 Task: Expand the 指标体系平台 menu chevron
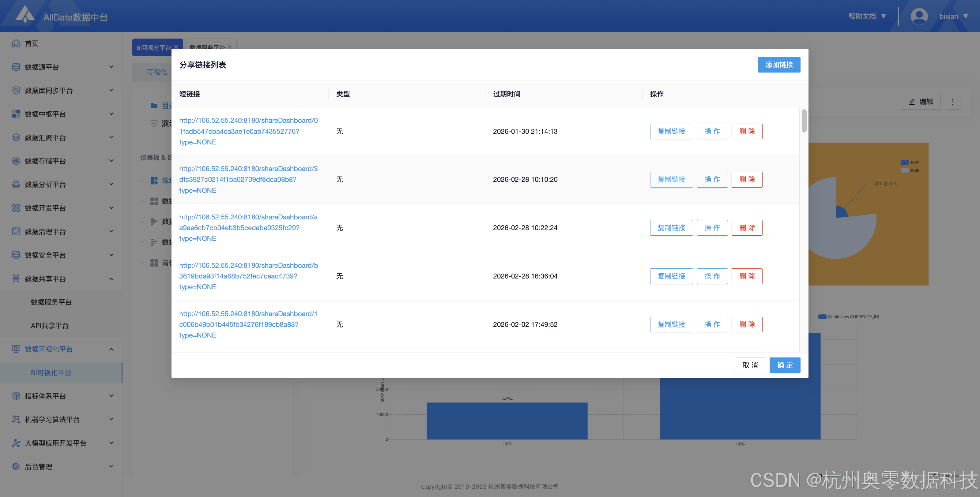[x=111, y=395]
